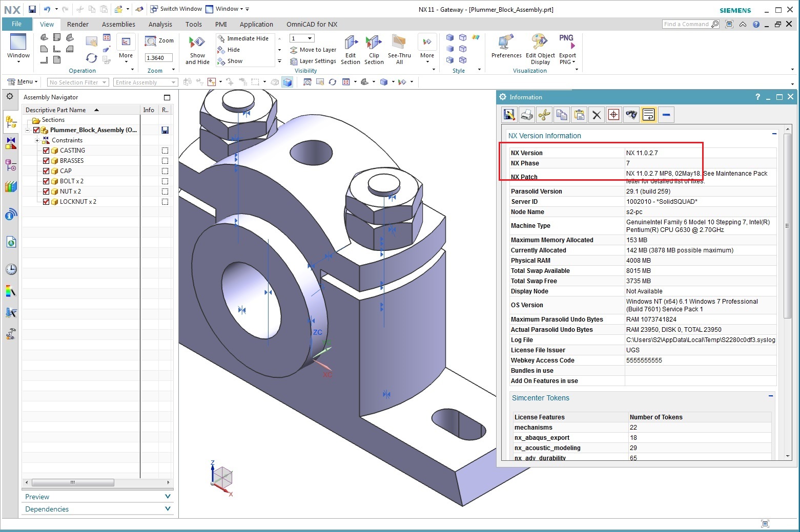Click the red crosshair target icon in Information toolbar

(613, 115)
